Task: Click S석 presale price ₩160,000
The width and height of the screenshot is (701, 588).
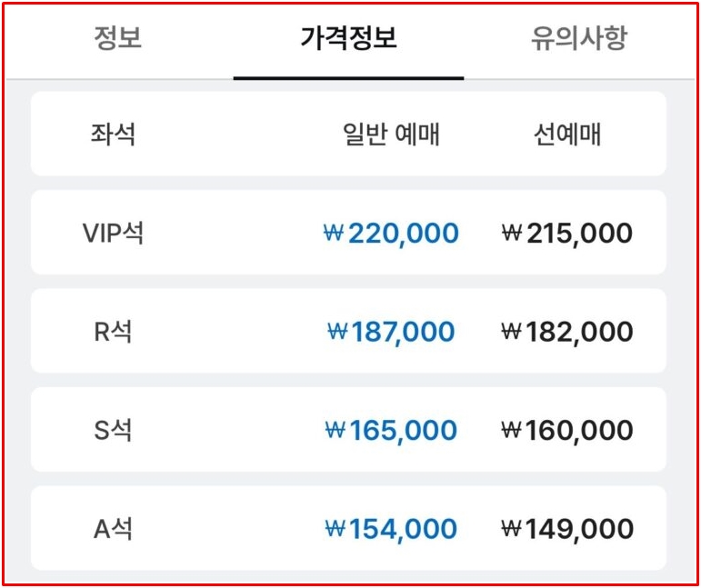Action: 567,431
